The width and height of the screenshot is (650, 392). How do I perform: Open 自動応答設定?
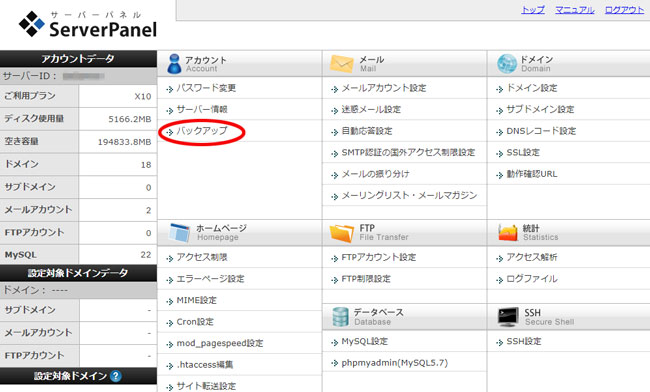pyautogui.click(x=366, y=131)
